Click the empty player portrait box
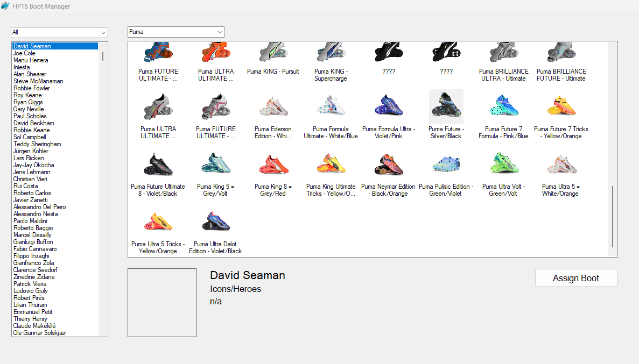Screen dimensions: 639x364 162,303
